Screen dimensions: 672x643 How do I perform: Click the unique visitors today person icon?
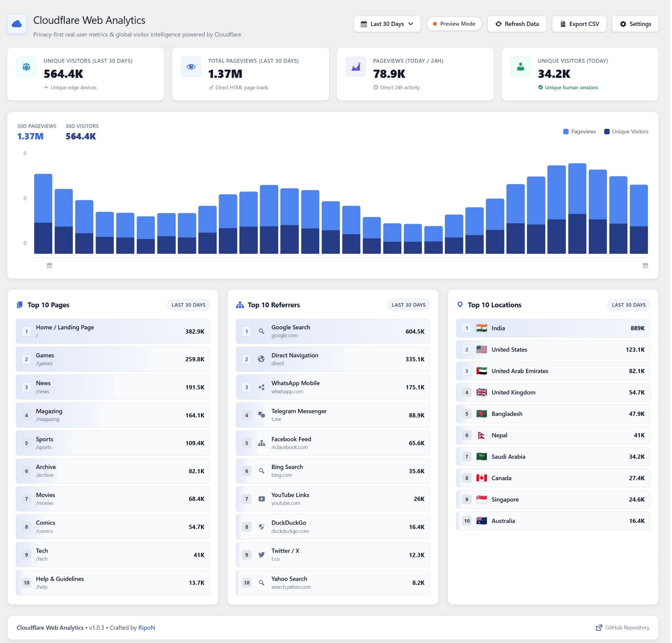pyautogui.click(x=521, y=67)
